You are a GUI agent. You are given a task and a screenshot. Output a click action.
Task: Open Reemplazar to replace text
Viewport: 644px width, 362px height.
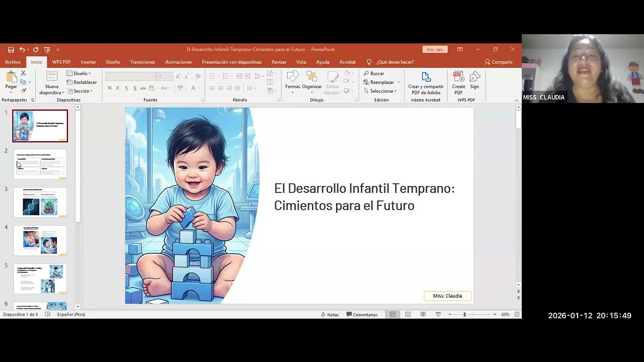pos(379,82)
